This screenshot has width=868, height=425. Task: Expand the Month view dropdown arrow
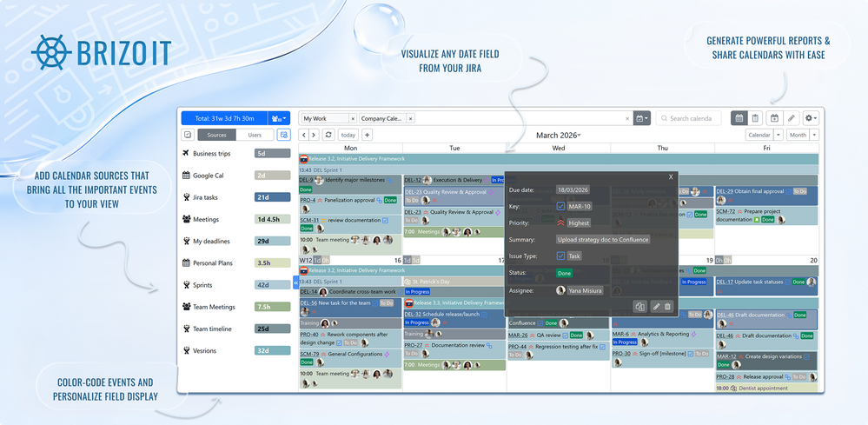(x=814, y=135)
